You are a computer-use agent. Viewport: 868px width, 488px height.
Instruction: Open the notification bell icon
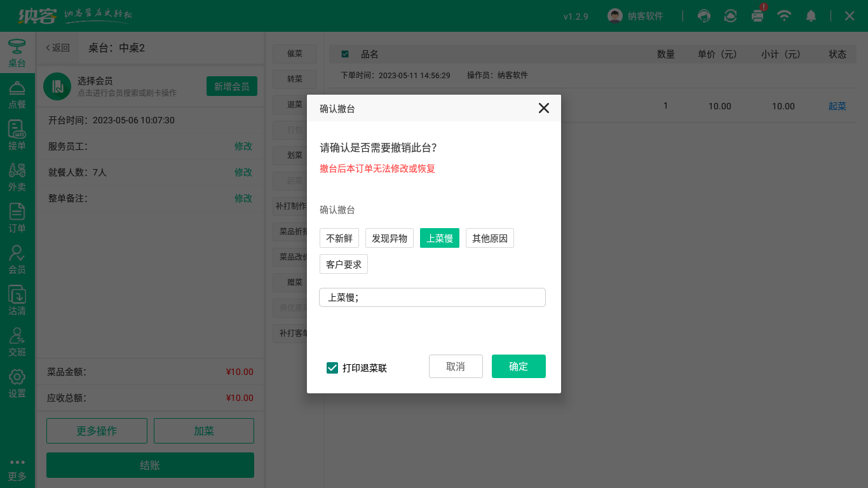(811, 15)
